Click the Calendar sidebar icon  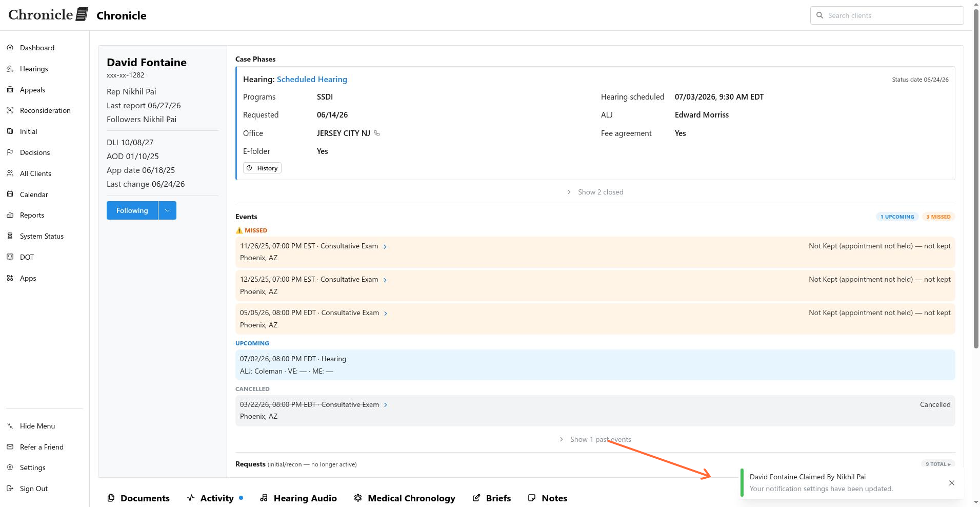click(10, 194)
